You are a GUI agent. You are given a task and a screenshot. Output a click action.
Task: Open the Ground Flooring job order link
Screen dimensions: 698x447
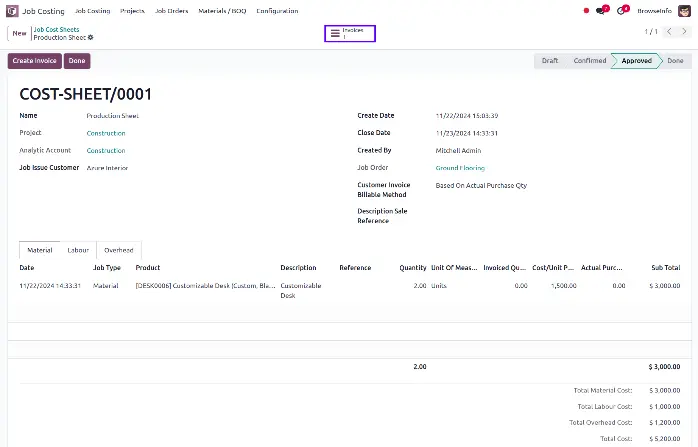(x=461, y=168)
